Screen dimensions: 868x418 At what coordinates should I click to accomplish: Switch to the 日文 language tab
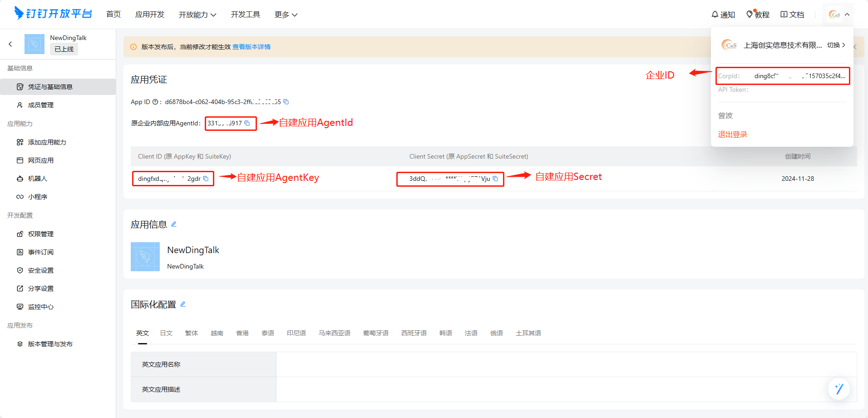pyautogui.click(x=166, y=333)
